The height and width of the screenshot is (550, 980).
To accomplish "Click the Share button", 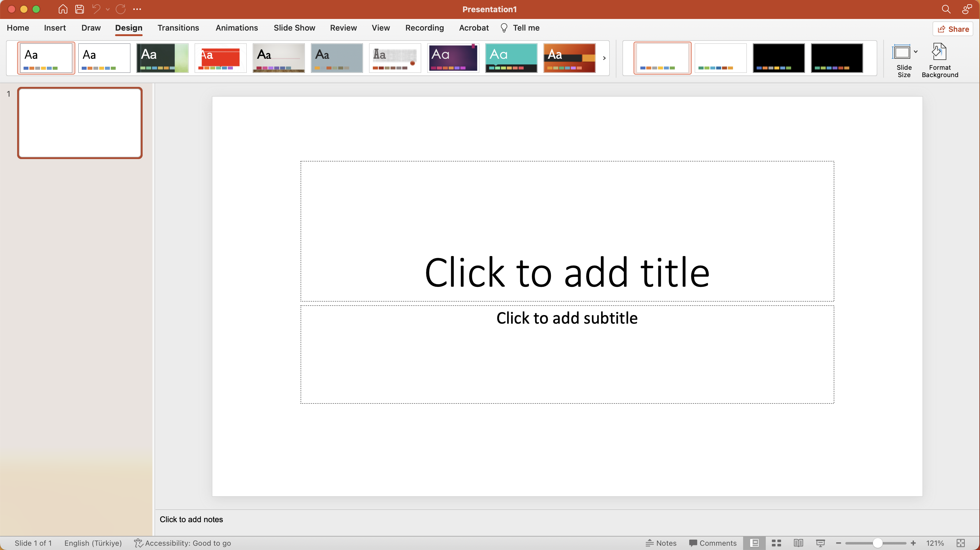I will tap(953, 29).
